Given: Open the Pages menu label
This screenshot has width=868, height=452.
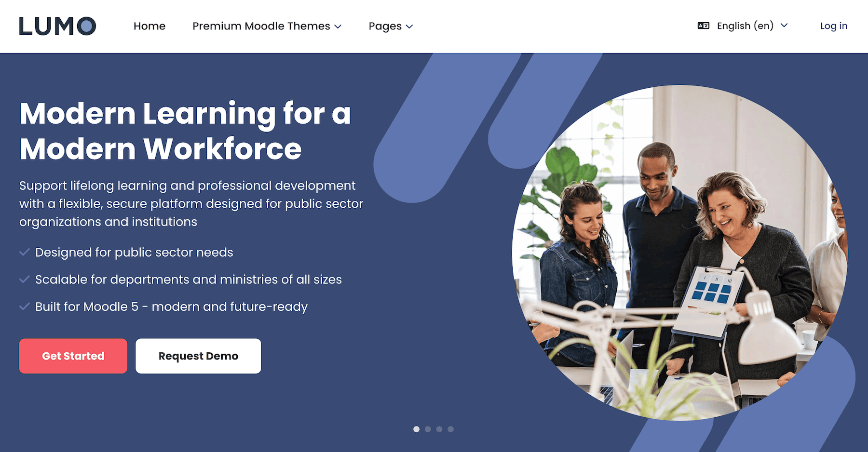Looking at the screenshot, I should [385, 26].
